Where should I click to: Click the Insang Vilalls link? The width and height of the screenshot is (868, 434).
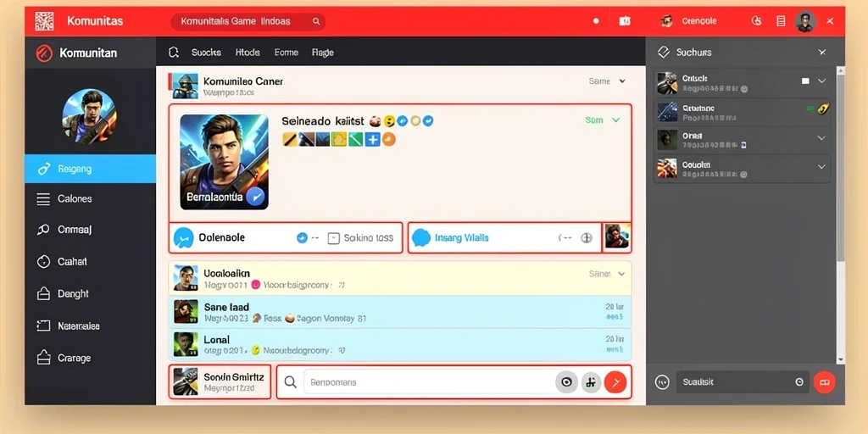(462, 238)
